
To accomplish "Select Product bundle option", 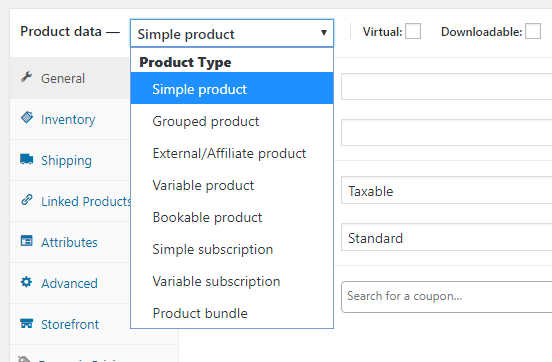I will 232,313.
